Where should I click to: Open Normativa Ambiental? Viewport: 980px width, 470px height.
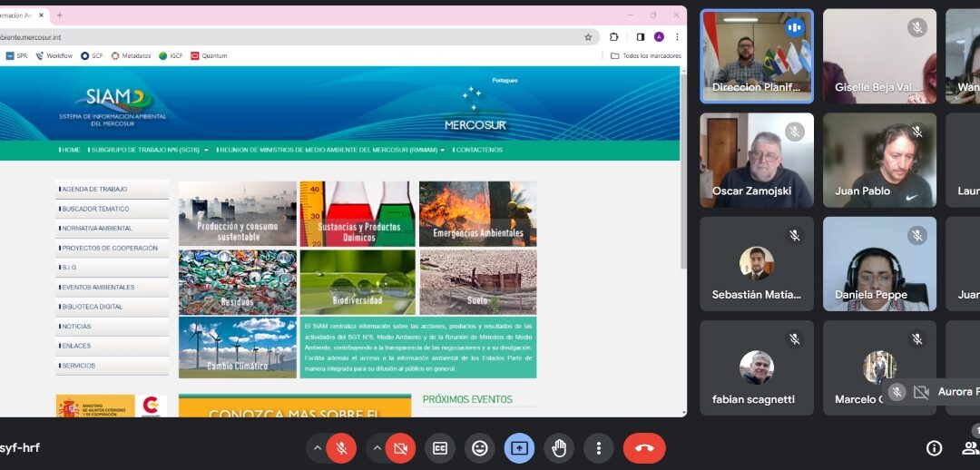tap(112, 228)
